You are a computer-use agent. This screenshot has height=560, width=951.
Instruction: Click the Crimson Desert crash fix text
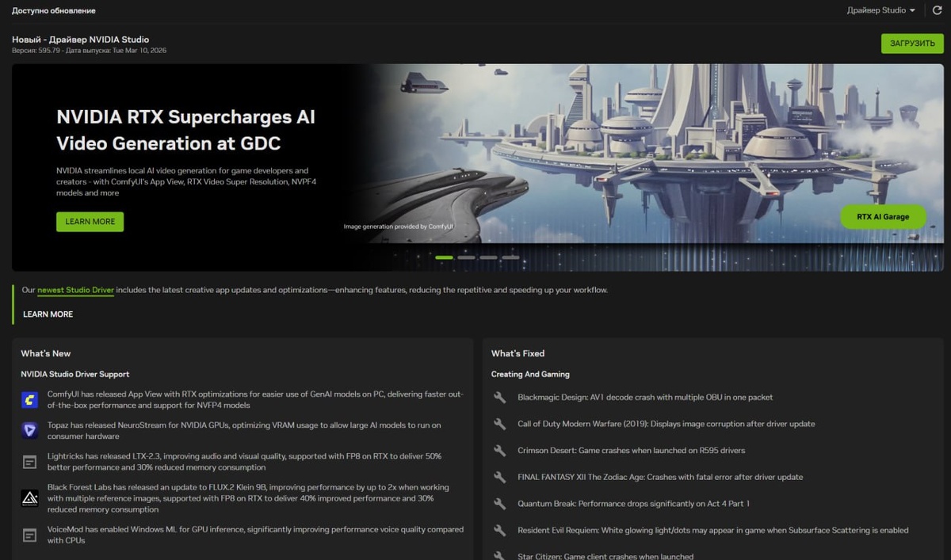coord(631,451)
